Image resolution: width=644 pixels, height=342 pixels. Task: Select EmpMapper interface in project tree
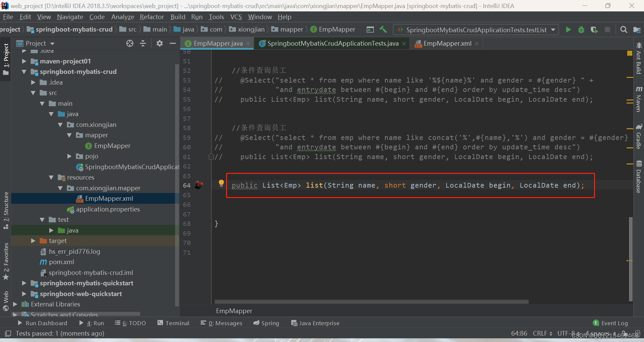pyautogui.click(x=107, y=146)
